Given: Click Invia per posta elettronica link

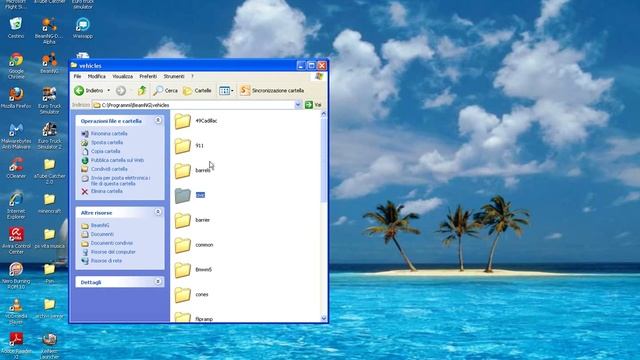Looking at the screenshot, I should click(x=120, y=181).
